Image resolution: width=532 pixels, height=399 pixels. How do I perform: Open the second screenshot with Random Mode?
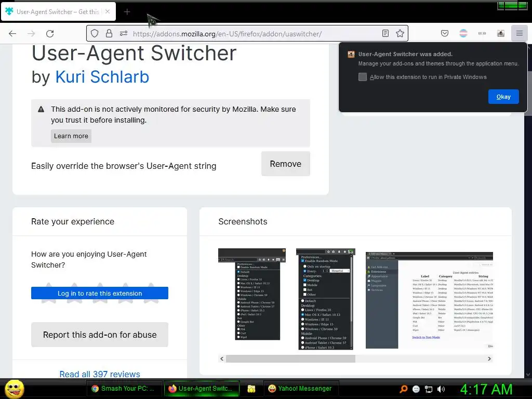[325, 299]
